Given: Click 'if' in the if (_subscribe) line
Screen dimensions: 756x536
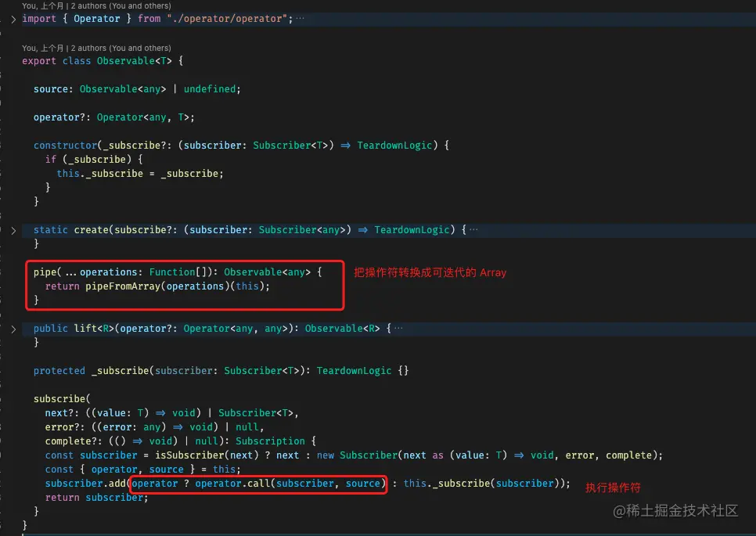Looking at the screenshot, I should pos(51,160).
